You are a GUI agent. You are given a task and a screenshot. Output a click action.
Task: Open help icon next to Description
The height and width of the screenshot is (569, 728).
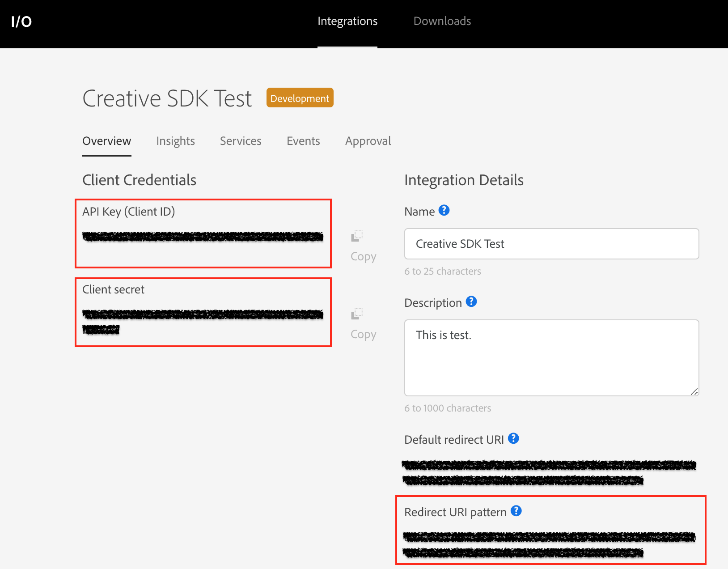point(471,301)
